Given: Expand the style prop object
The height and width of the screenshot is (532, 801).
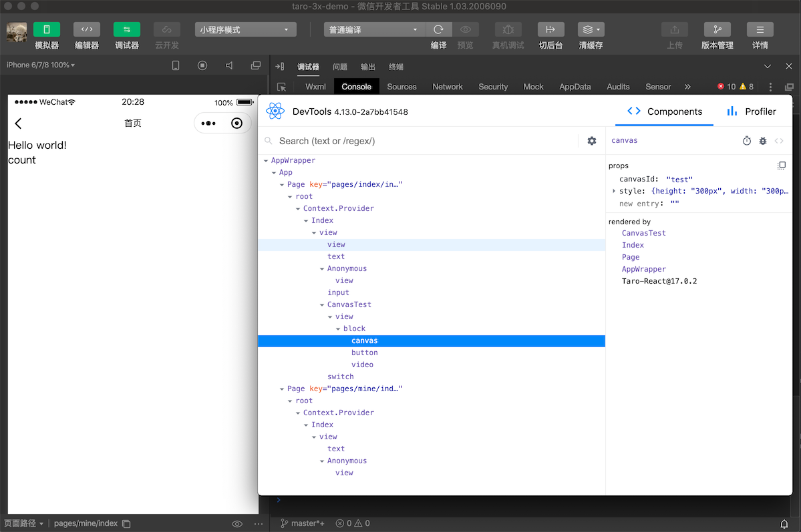Looking at the screenshot, I should coord(613,191).
